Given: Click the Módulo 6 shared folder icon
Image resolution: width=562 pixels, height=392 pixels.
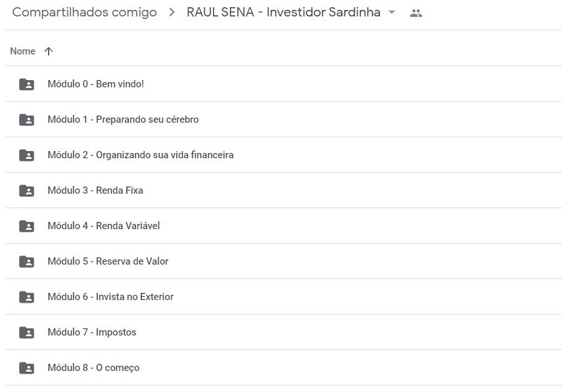Looking at the screenshot, I should coord(26,297).
